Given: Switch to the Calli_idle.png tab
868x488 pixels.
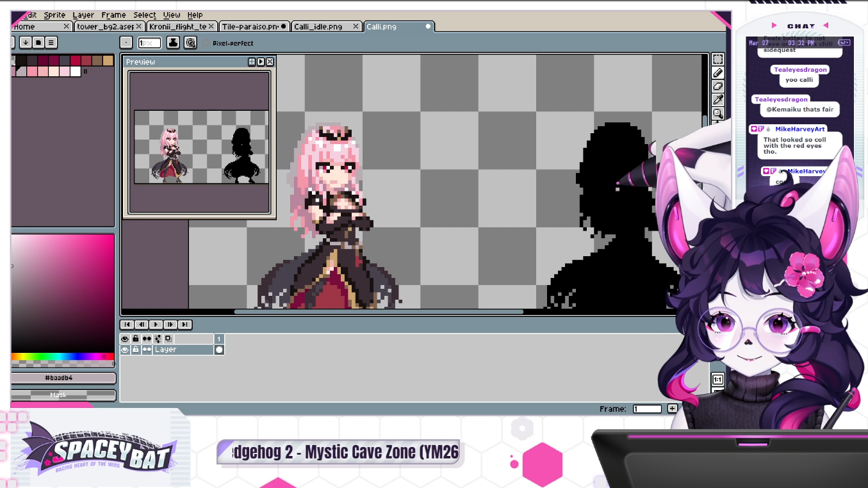Looking at the screenshot, I should tap(326, 26).
